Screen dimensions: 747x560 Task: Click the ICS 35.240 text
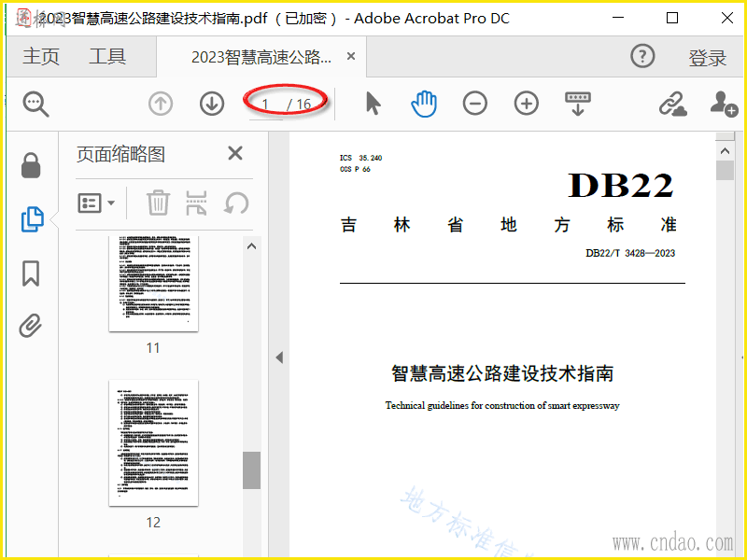coord(360,158)
